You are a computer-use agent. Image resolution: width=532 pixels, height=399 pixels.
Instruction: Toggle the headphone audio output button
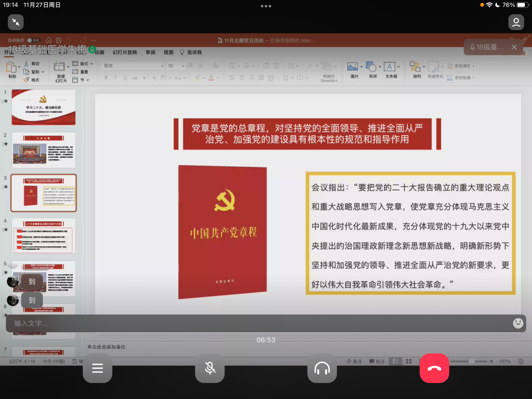(x=322, y=368)
